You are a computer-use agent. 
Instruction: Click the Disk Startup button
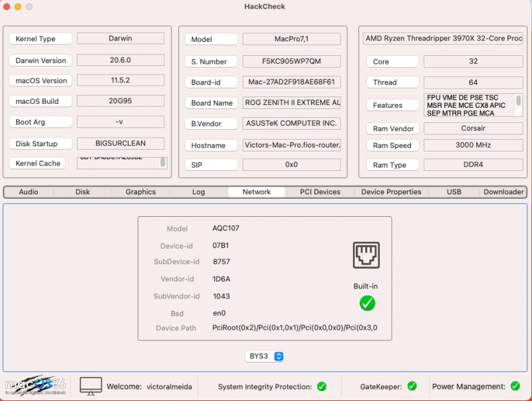[40, 143]
